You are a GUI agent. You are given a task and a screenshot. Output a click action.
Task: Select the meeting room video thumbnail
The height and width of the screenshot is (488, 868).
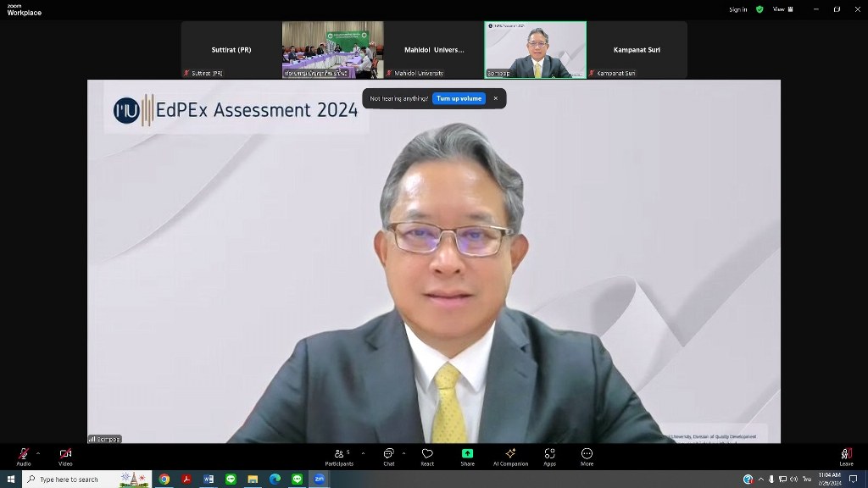(x=332, y=50)
